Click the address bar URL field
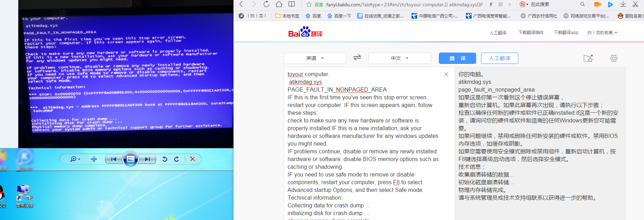 tap(404, 5)
